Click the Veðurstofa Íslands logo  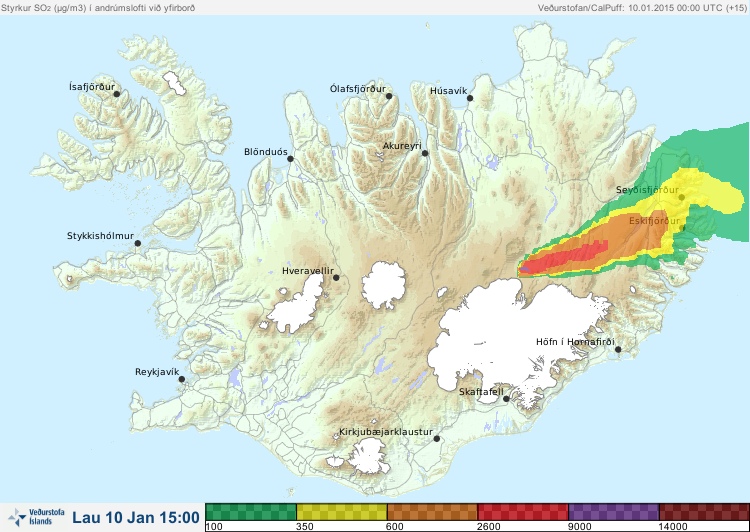pyautogui.click(x=36, y=517)
